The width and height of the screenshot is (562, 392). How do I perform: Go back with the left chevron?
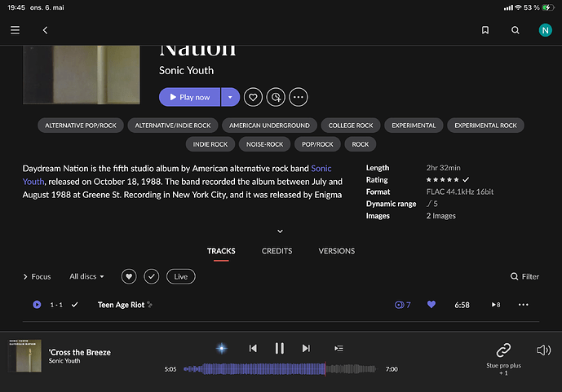[x=45, y=30]
